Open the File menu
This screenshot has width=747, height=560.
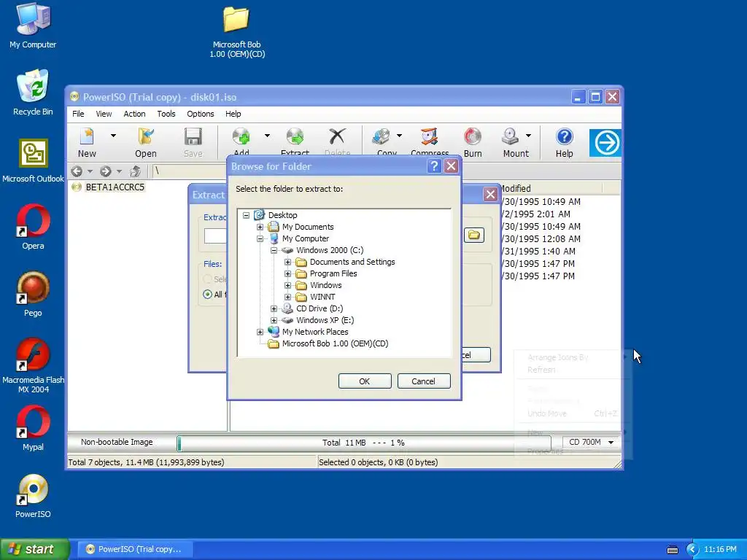click(78, 114)
